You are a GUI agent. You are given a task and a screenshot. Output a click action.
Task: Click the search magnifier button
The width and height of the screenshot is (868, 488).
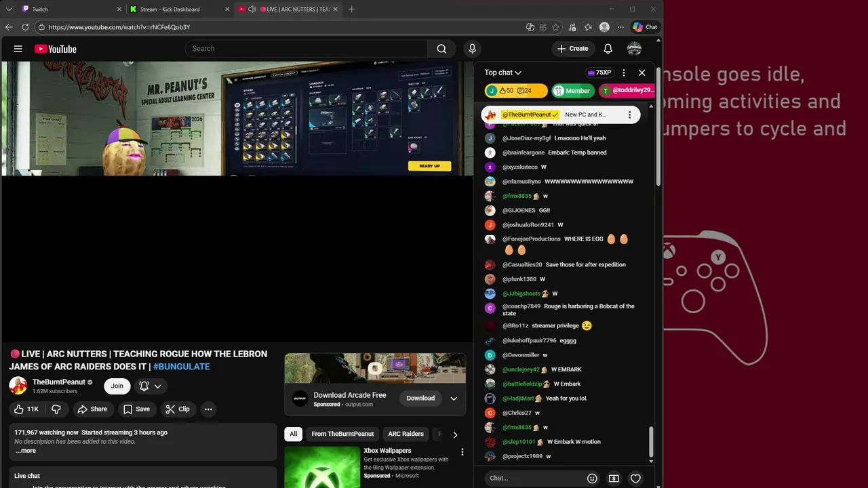coord(441,49)
